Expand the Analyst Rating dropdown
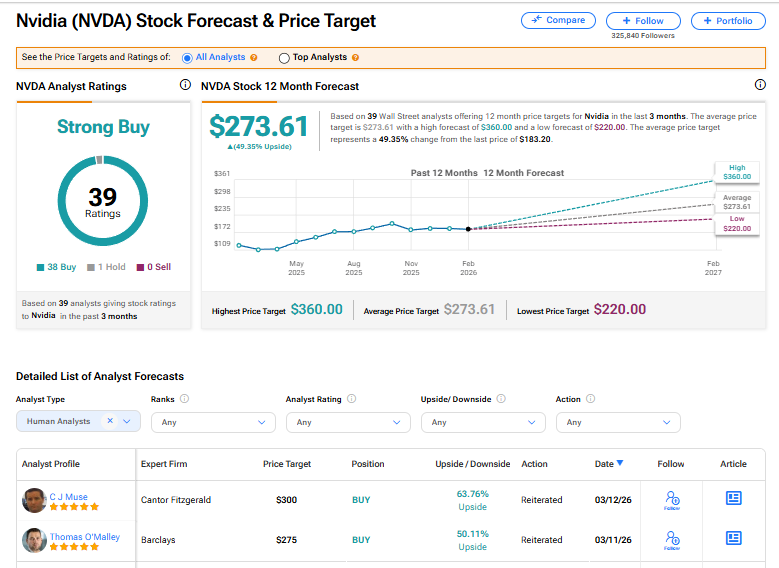Screen dimensions: 779x568 347,422
